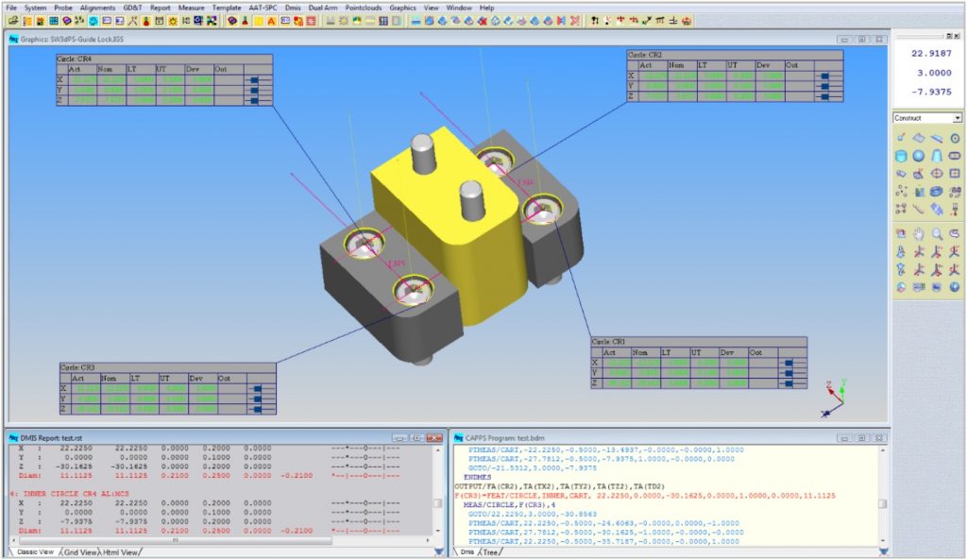Click the Open file icon on main toolbar
967x560 pixels.
click(x=15, y=21)
